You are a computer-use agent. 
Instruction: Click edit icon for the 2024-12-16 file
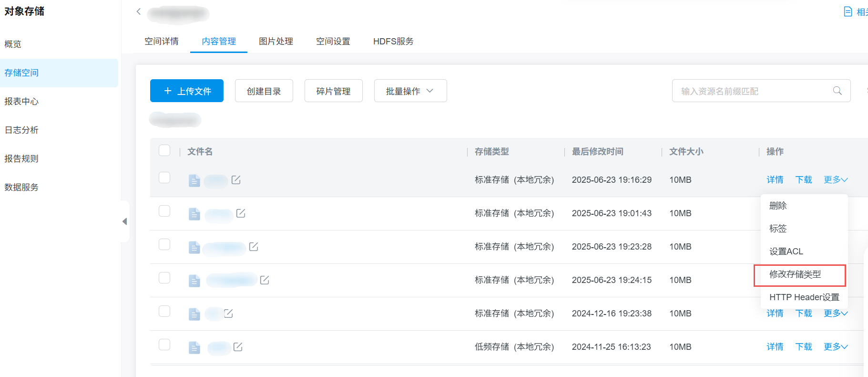228,314
